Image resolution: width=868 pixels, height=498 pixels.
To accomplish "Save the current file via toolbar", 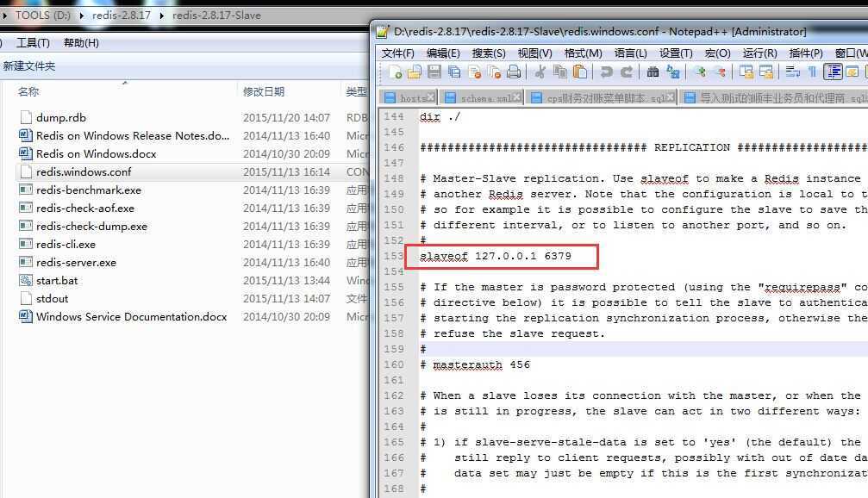I will 434,72.
